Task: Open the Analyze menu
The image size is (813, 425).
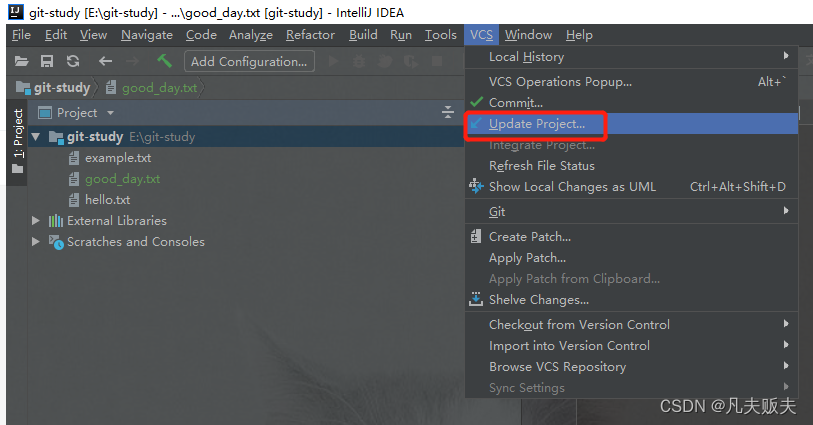Action: [251, 35]
